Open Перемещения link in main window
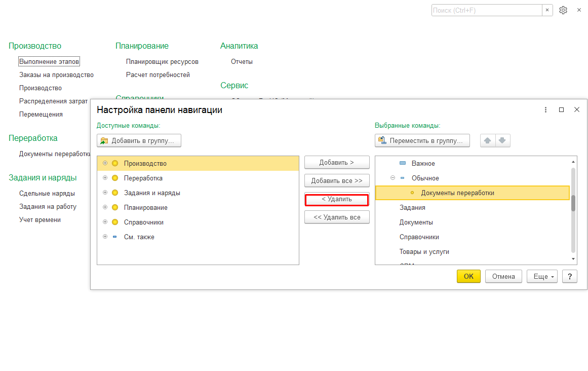588x371 pixels. (x=41, y=114)
